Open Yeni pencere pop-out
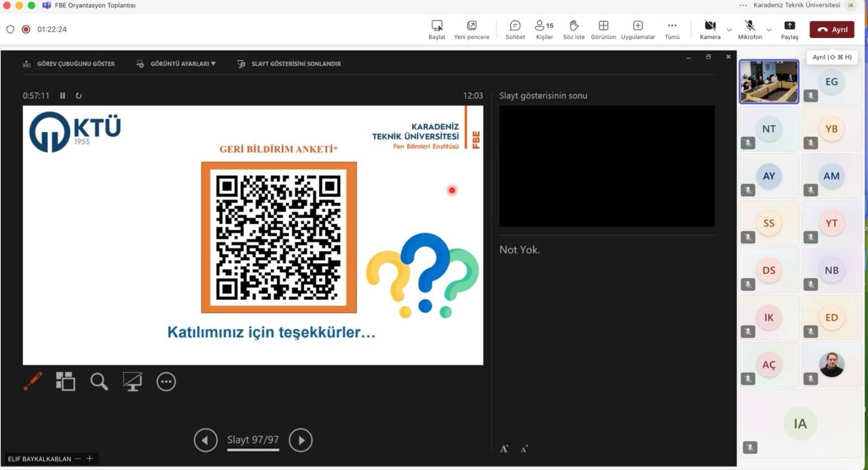This screenshot has height=470, width=868. pos(471,30)
